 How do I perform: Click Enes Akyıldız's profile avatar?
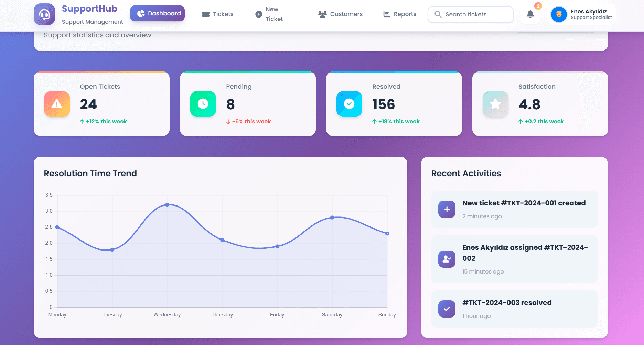(559, 14)
